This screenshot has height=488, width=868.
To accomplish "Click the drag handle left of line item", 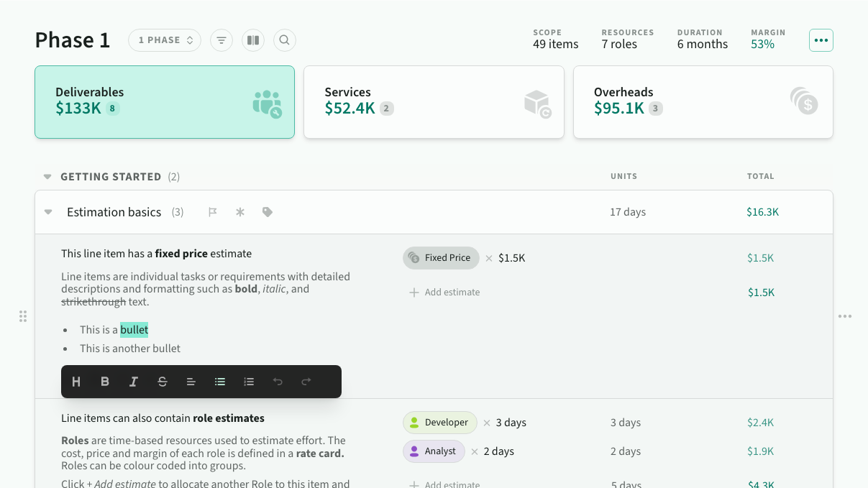I will (x=23, y=316).
